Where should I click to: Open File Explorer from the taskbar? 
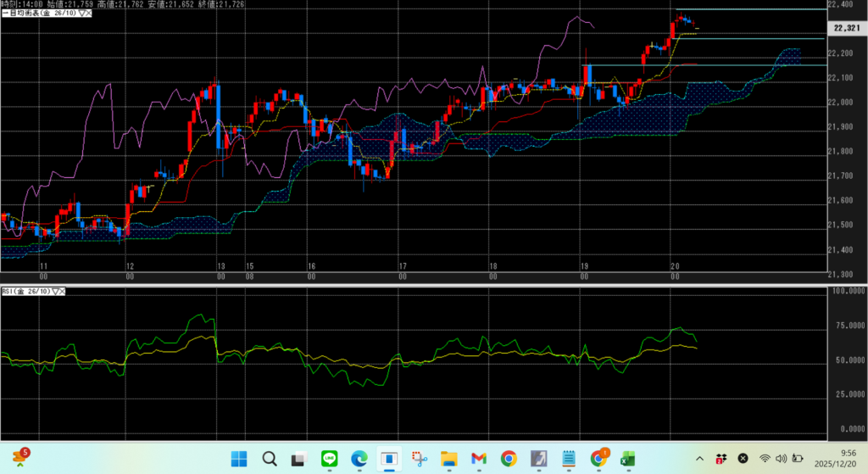tap(448, 459)
